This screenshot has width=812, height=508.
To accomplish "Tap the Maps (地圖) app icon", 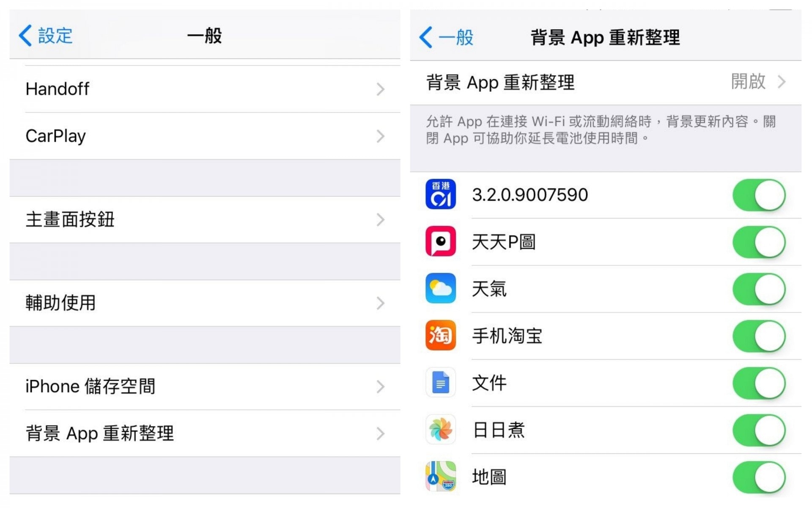I will point(440,476).
